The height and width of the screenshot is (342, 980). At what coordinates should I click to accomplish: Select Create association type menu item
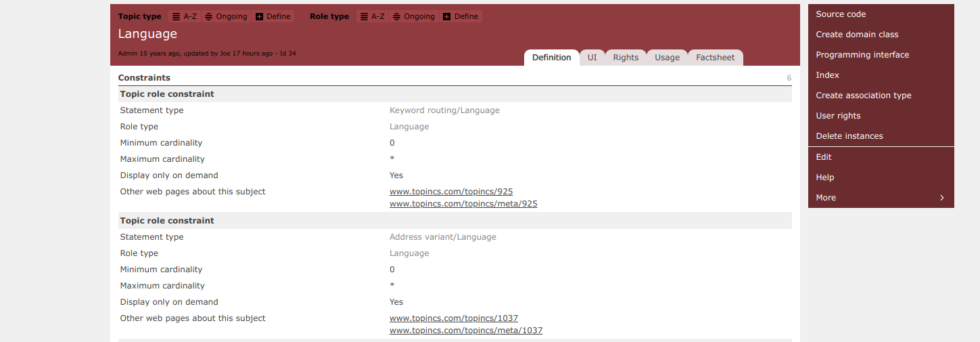click(863, 95)
